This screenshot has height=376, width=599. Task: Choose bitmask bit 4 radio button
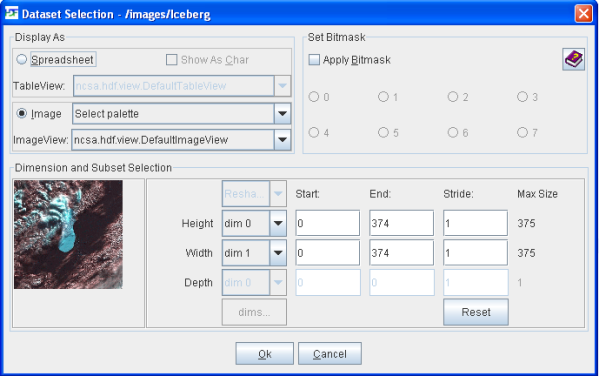[314, 133]
